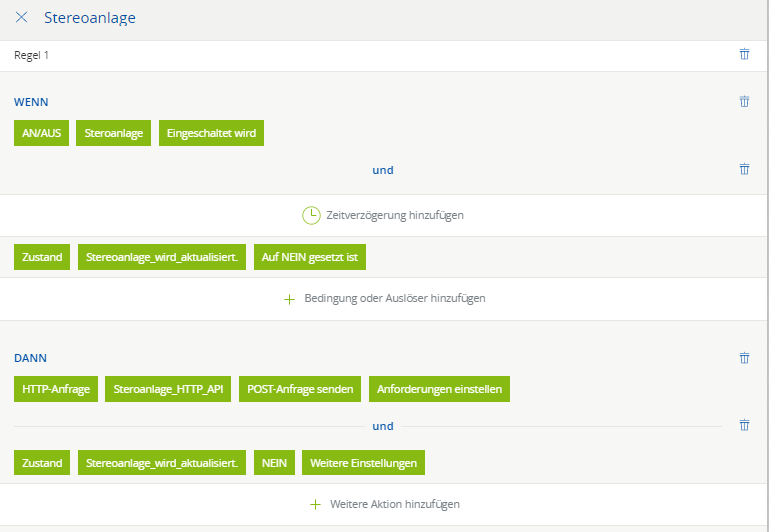This screenshot has width=769, height=532.
Task: Open 'Anforderungen einstellen' settings
Action: point(440,389)
